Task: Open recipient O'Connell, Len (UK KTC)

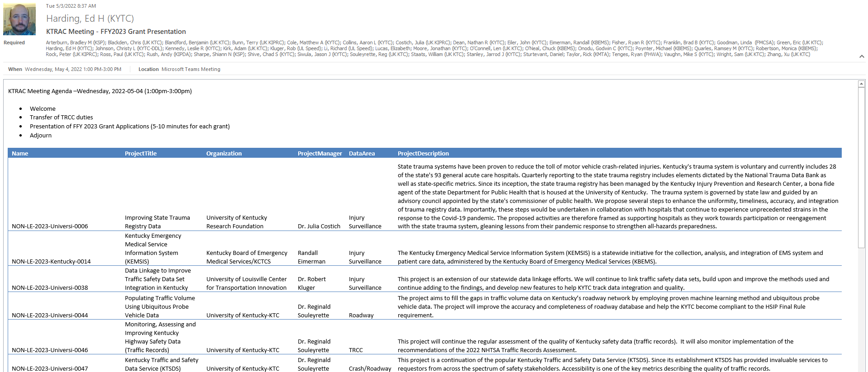Action: (x=496, y=48)
